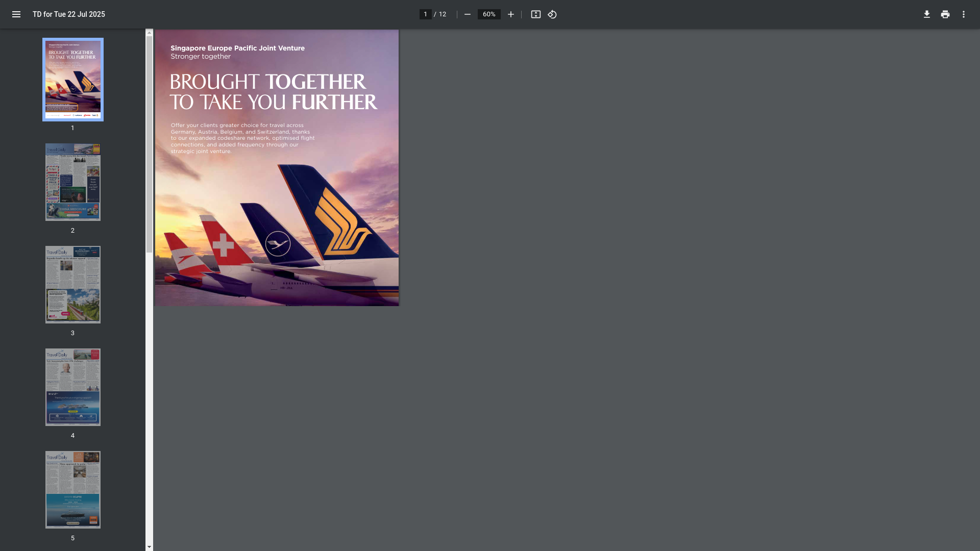Download the PDF file
Viewport: 980px width, 551px height.
(x=927, y=14)
